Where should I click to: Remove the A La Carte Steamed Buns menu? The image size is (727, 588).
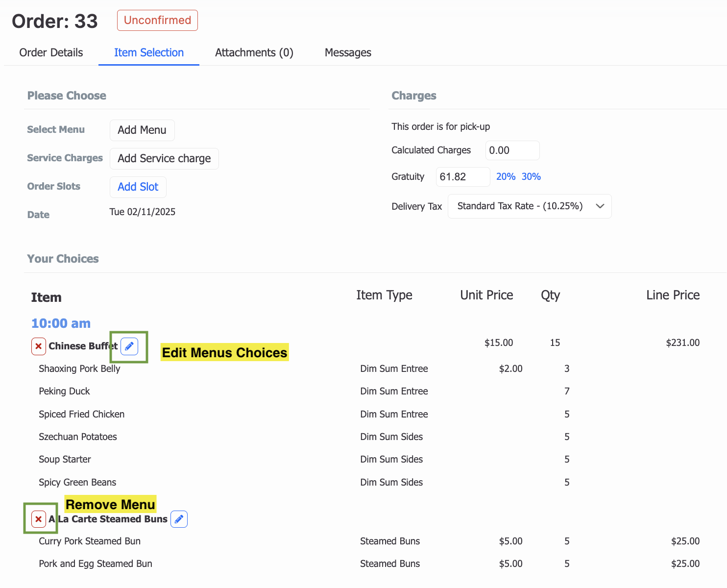point(39,519)
